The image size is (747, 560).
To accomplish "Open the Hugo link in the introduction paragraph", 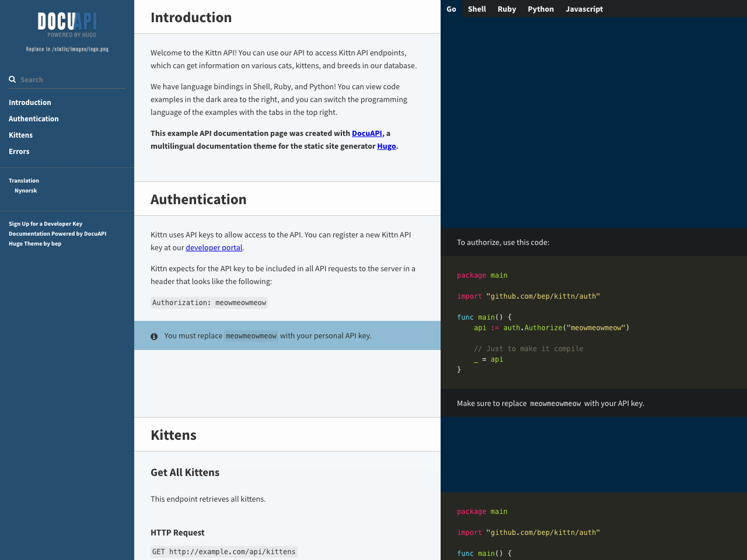I will (x=386, y=145).
